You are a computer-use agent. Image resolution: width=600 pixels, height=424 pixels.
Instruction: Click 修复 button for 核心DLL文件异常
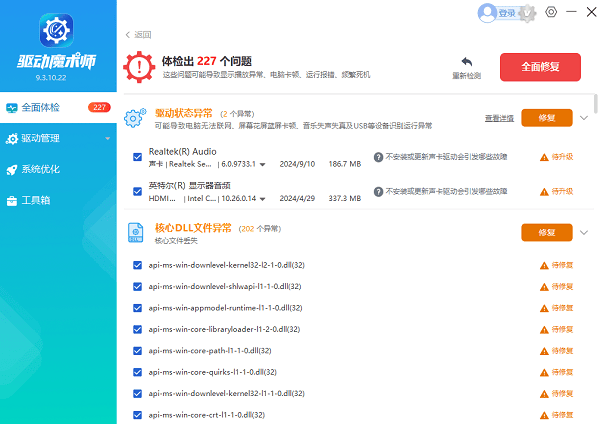(547, 233)
